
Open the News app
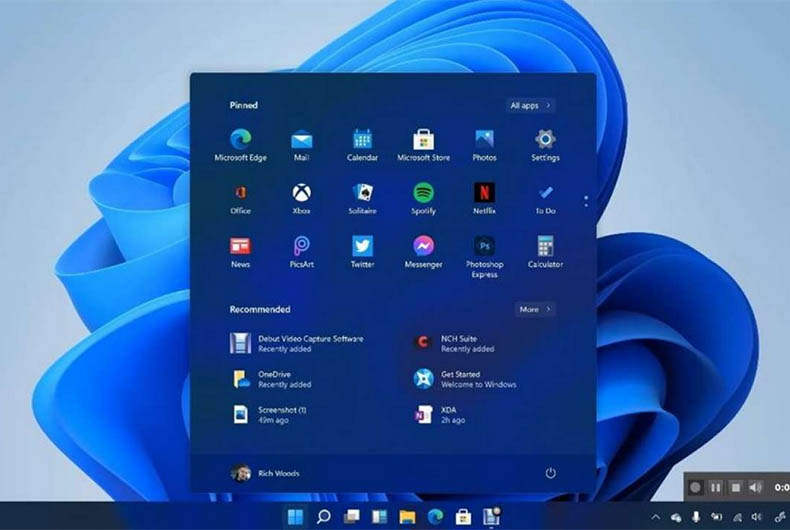click(240, 252)
